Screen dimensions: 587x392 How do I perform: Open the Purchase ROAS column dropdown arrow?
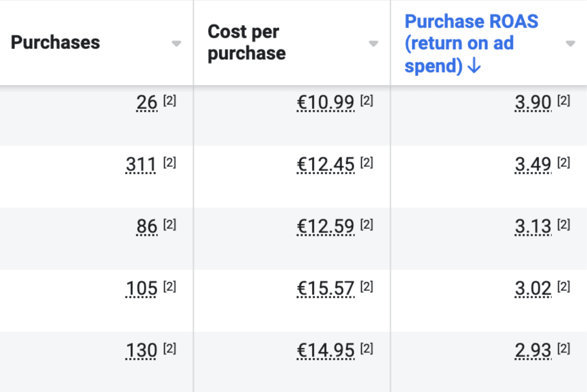tap(570, 44)
